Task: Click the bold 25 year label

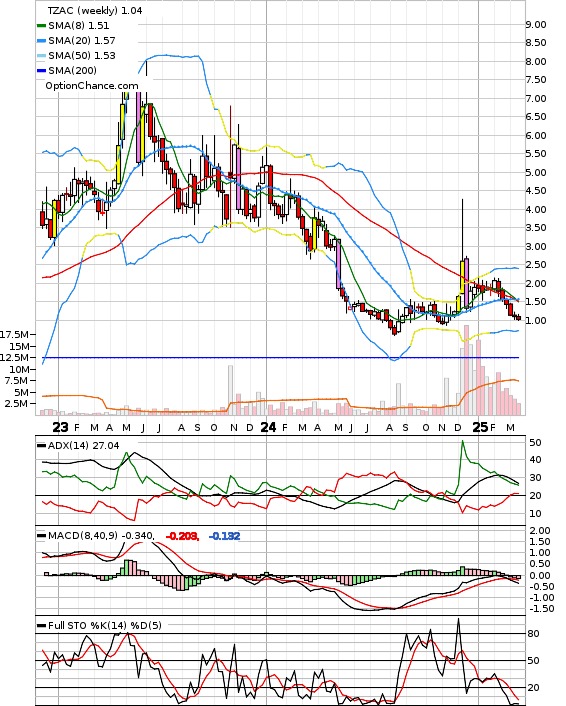Action: (480, 427)
